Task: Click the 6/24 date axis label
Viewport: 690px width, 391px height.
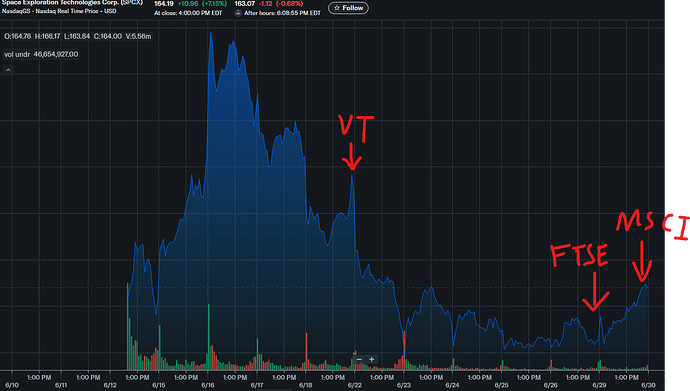Action: tap(452, 385)
